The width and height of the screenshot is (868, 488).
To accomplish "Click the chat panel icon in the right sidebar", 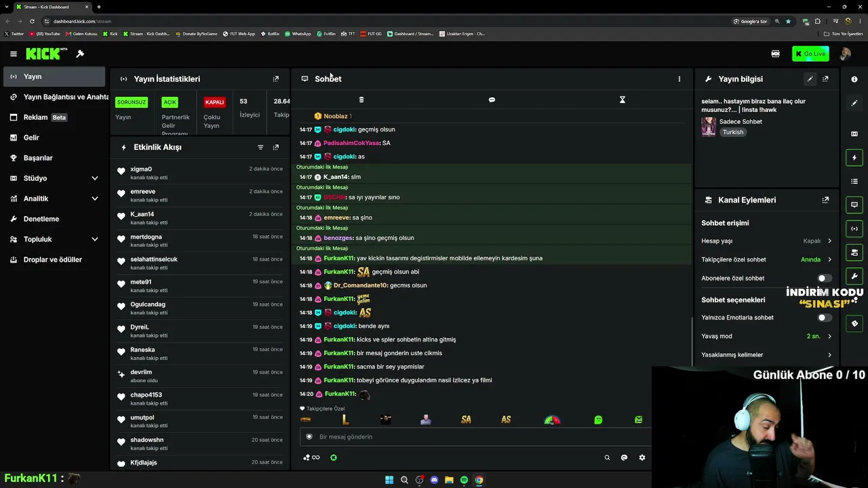I will (x=854, y=205).
